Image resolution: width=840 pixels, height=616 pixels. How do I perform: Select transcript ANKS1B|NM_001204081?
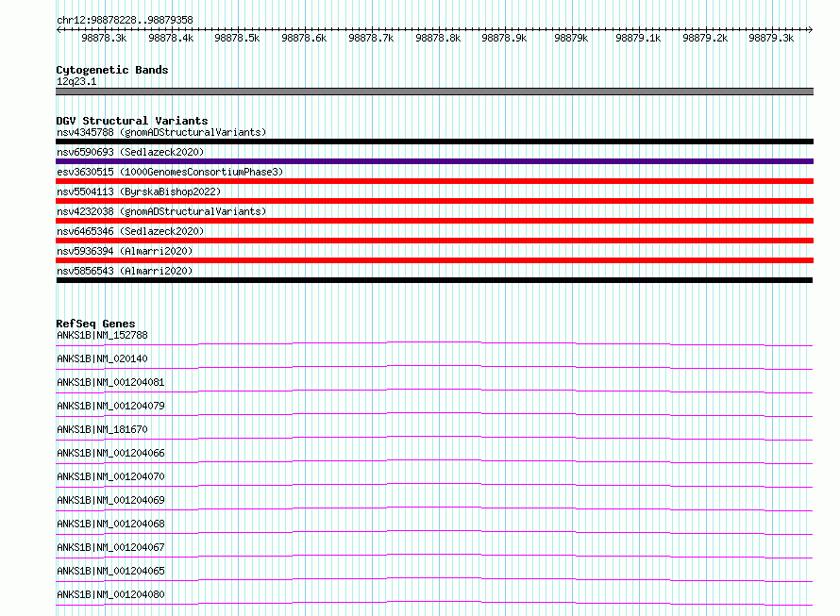pyautogui.click(x=110, y=382)
